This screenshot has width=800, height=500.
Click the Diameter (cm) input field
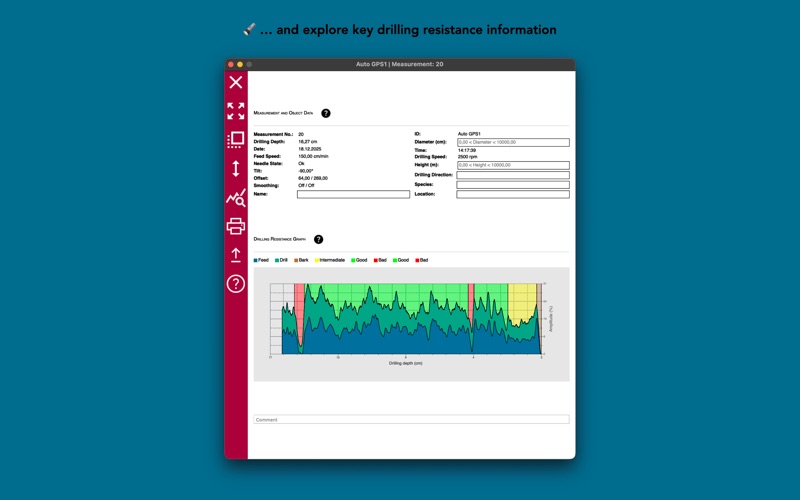[513, 142]
